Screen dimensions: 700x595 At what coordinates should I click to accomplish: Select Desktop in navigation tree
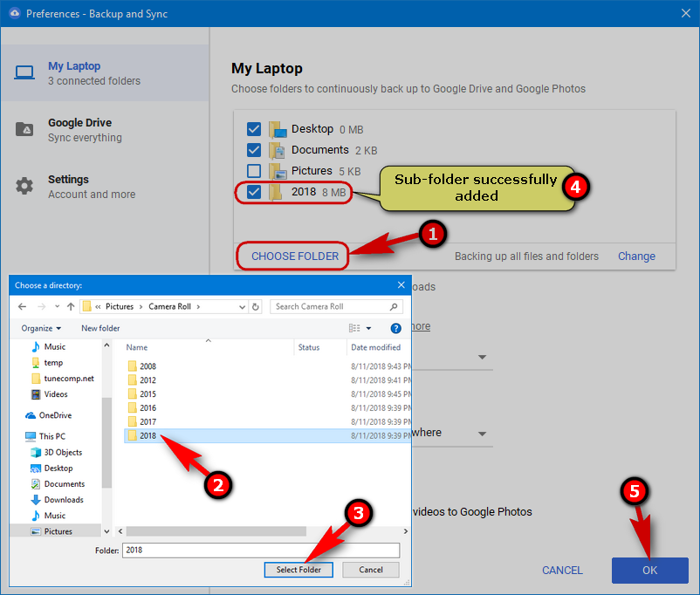pyautogui.click(x=51, y=468)
